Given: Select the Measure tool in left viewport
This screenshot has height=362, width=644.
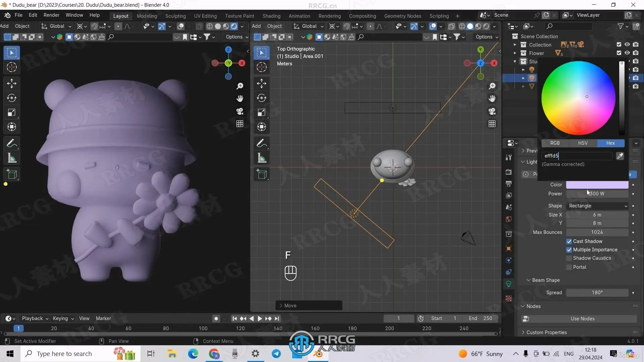Looking at the screenshot, I should tap(12, 158).
